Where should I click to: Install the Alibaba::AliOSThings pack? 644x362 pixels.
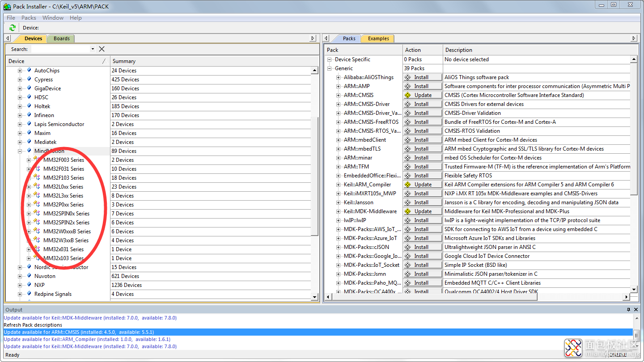pyautogui.click(x=422, y=77)
